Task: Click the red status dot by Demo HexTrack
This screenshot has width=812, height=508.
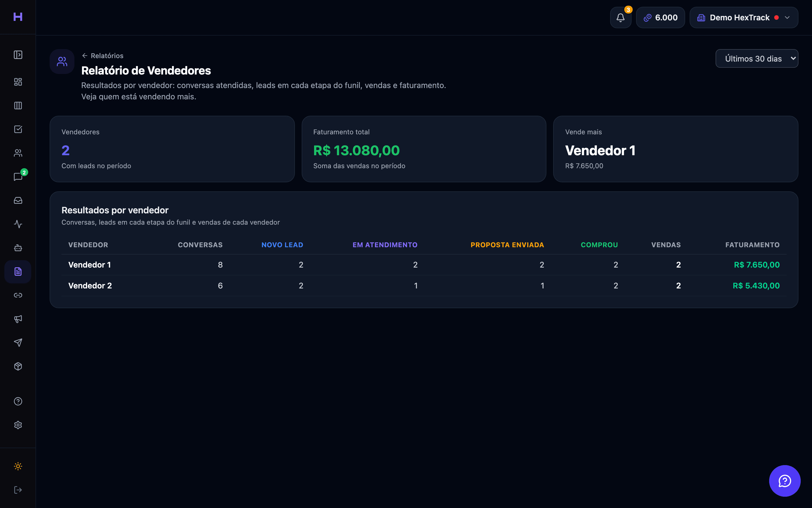Action: [x=776, y=17]
